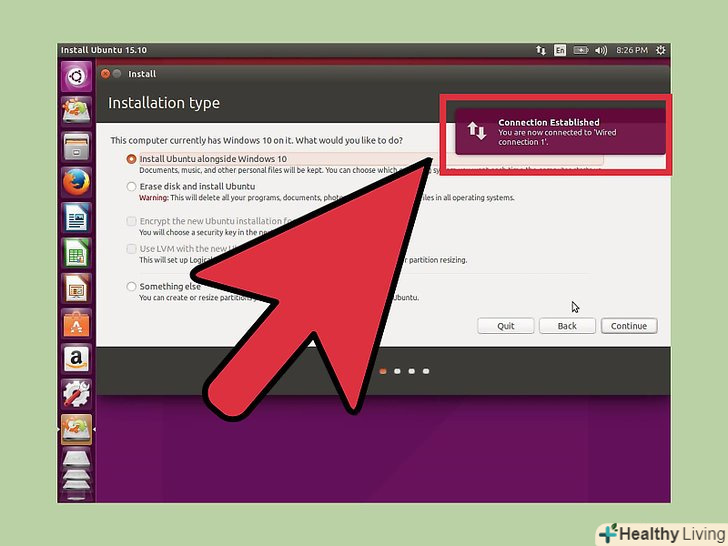Open Ubuntu Software Center icon
This screenshot has width=728, height=546.
click(x=77, y=324)
